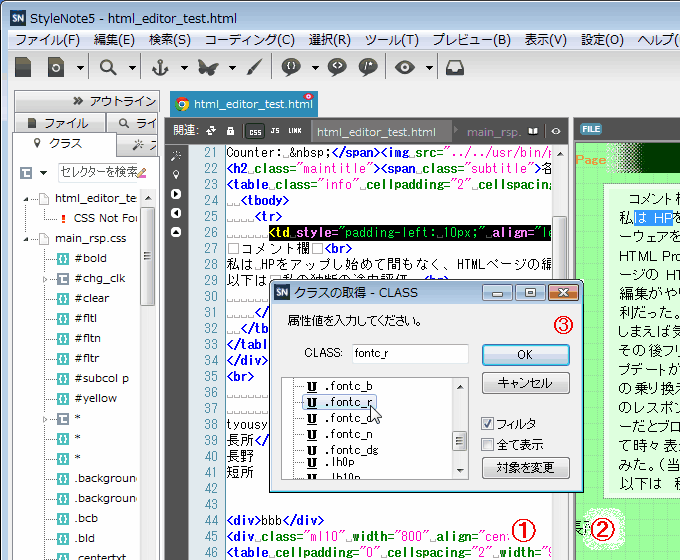Open dropdown arrow beside the anchor icon

[x=184, y=68]
